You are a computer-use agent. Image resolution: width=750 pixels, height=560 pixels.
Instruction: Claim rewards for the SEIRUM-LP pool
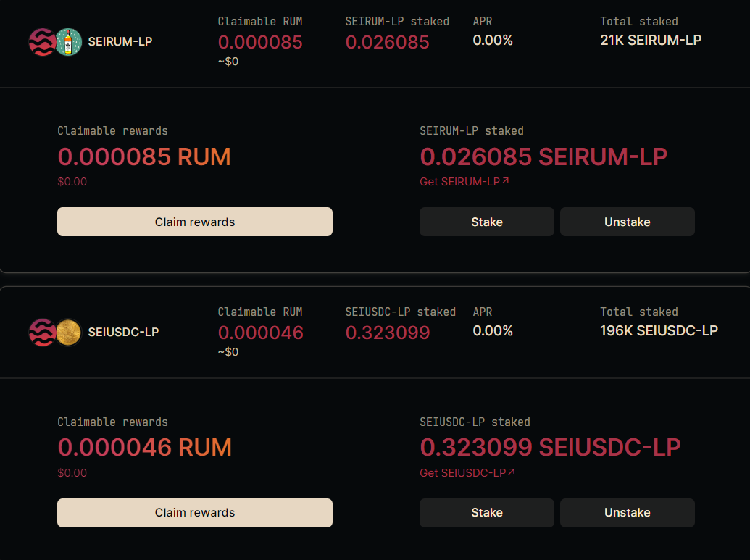pyautogui.click(x=195, y=222)
